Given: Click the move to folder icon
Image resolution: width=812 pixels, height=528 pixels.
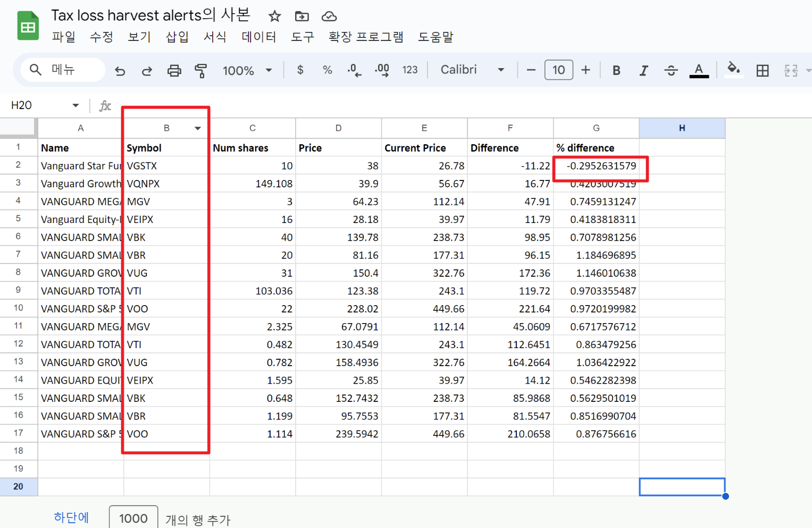Looking at the screenshot, I should coord(302,16).
